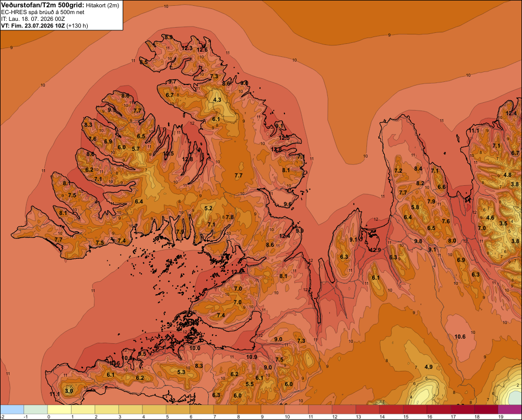The height and width of the screenshot is (420, 522).
Task: Click the 'EC-HRES spá brúuð á 500m net' line
Action: [x=42, y=12]
